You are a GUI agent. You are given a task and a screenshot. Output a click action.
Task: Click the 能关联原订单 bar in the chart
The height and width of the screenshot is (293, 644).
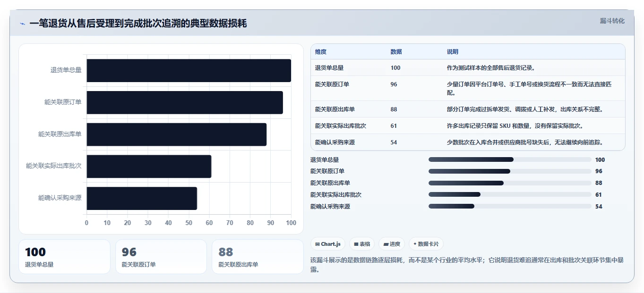tap(185, 102)
